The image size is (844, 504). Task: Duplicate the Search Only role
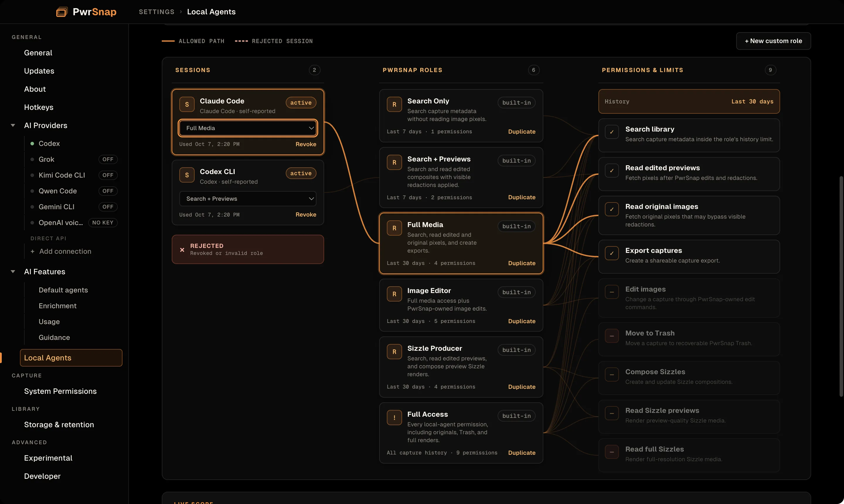coord(522,132)
